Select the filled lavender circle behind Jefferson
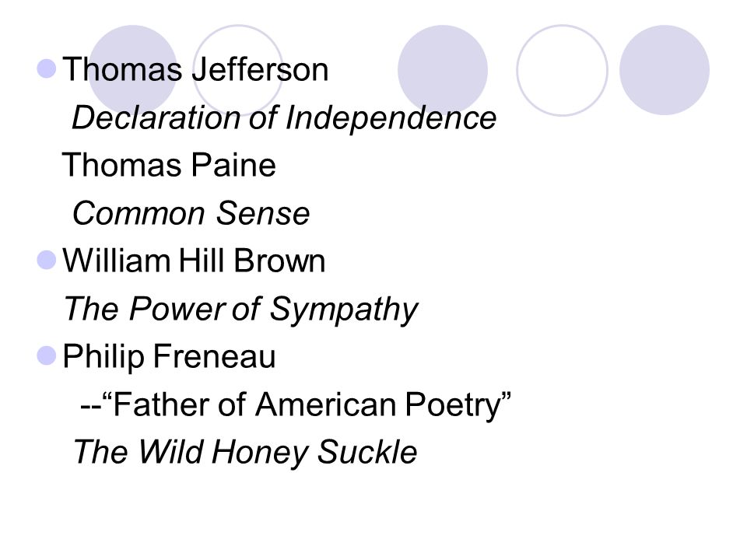This screenshot has height=560, width=747. (x=133, y=69)
